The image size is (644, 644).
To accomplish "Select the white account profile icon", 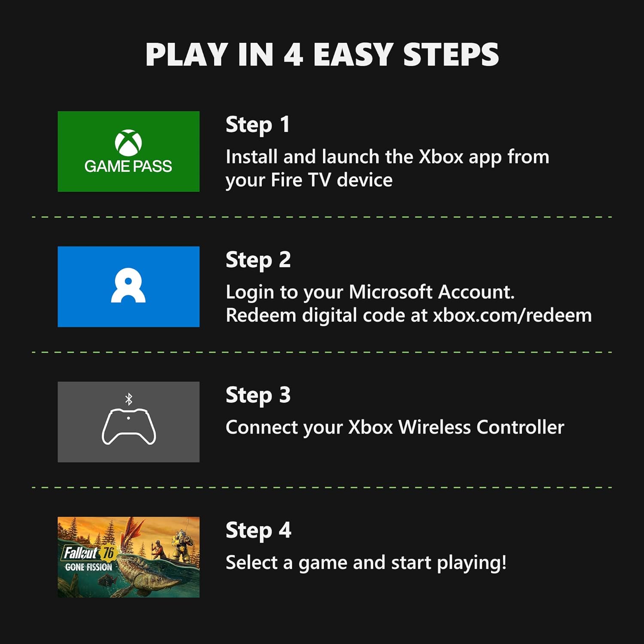I will click(128, 285).
